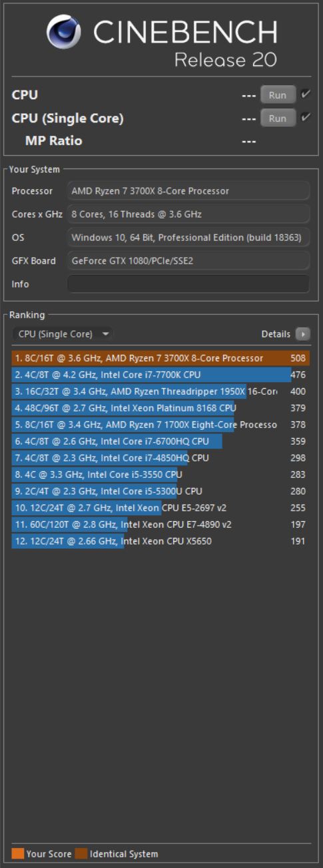This screenshot has width=323, height=868.
Task: Select the Xeon Platinum 8168 ranking row
Action: [x=161, y=408]
